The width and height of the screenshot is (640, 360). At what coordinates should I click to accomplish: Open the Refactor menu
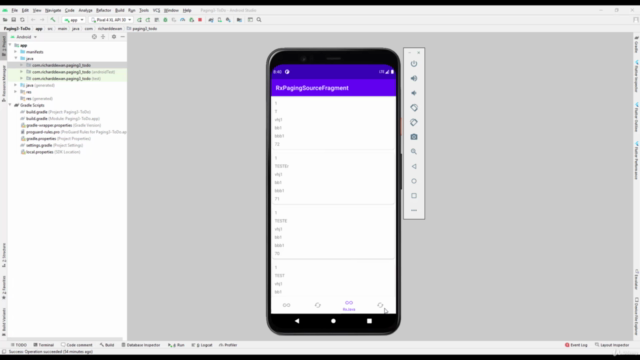pyautogui.click(x=103, y=10)
